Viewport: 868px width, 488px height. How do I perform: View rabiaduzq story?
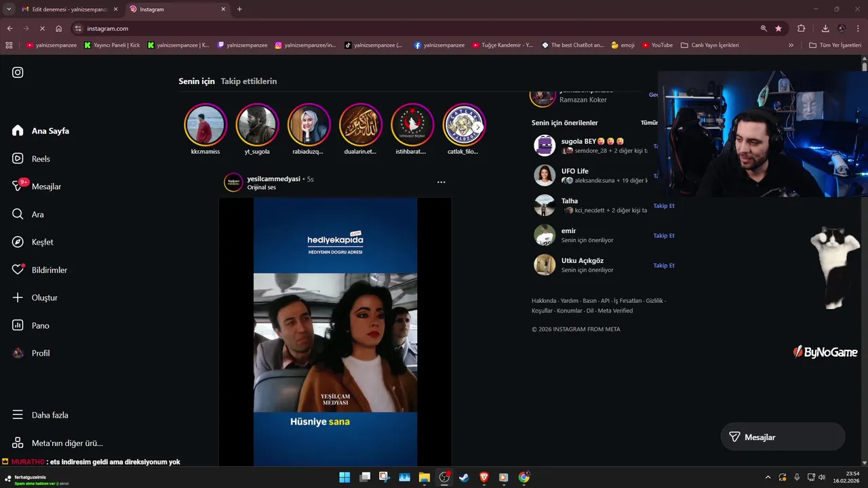[309, 125]
